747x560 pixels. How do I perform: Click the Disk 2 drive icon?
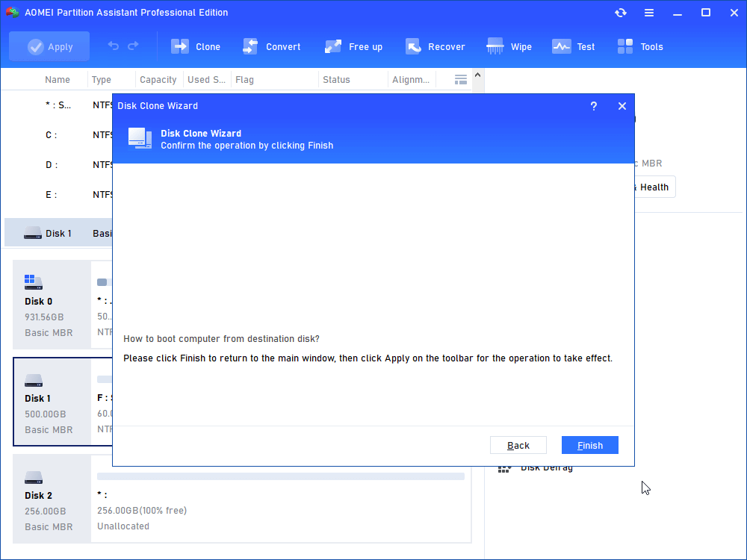click(x=34, y=477)
